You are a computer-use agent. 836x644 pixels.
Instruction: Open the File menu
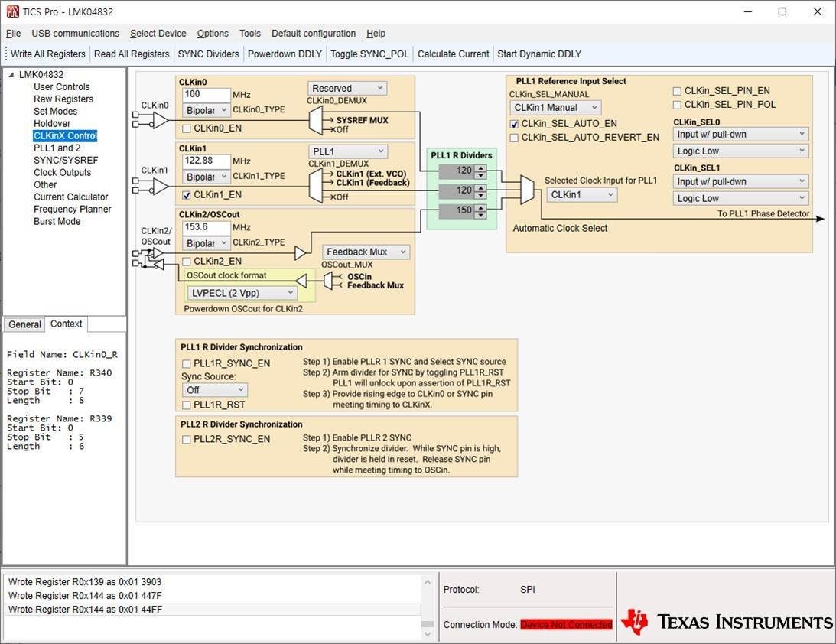(x=13, y=33)
